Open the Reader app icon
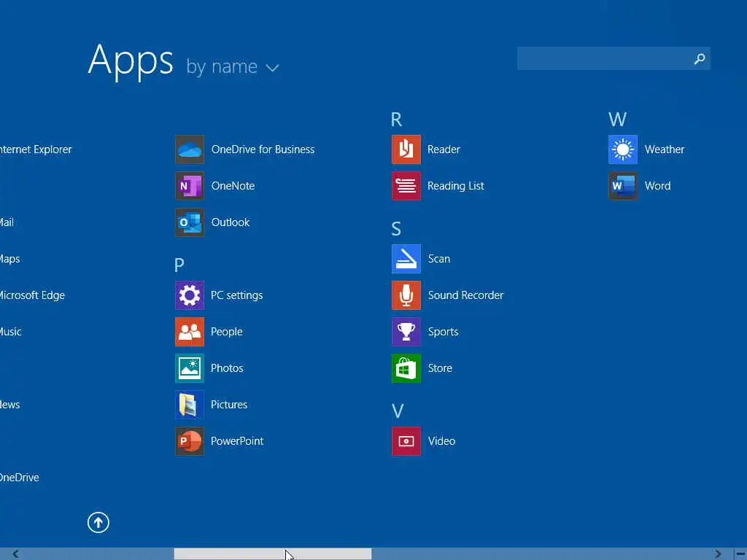This screenshot has width=747, height=560. point(406,149)
